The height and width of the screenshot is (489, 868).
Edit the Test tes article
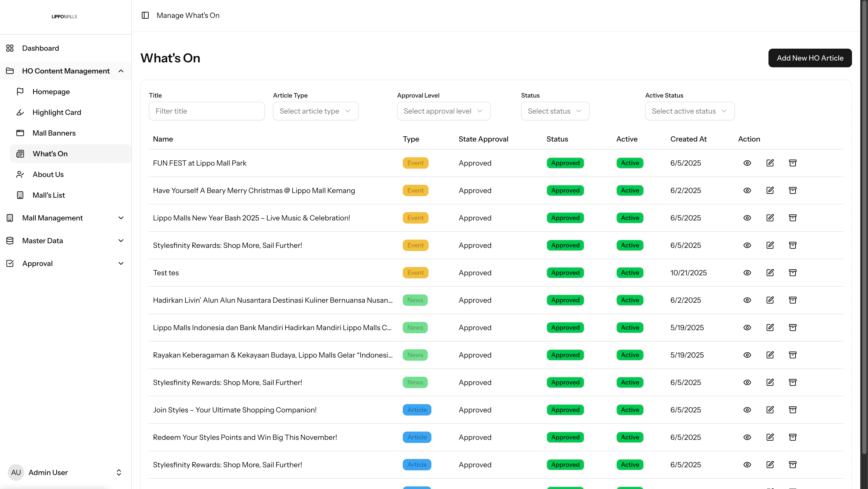pos(770,273)
